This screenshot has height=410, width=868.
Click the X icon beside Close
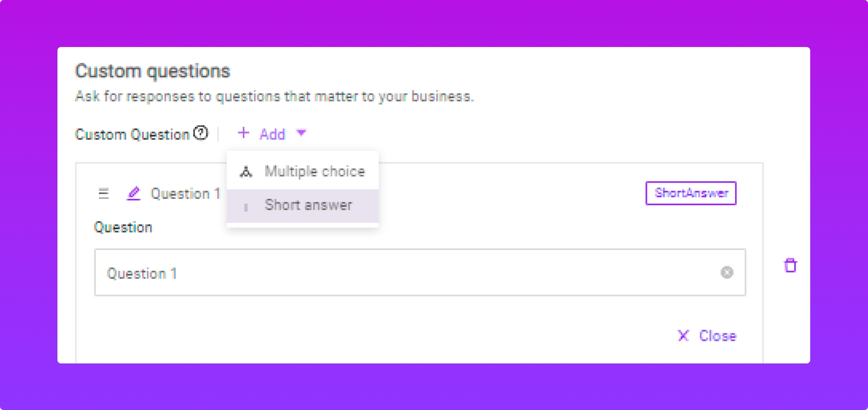(x=683, y=335)
